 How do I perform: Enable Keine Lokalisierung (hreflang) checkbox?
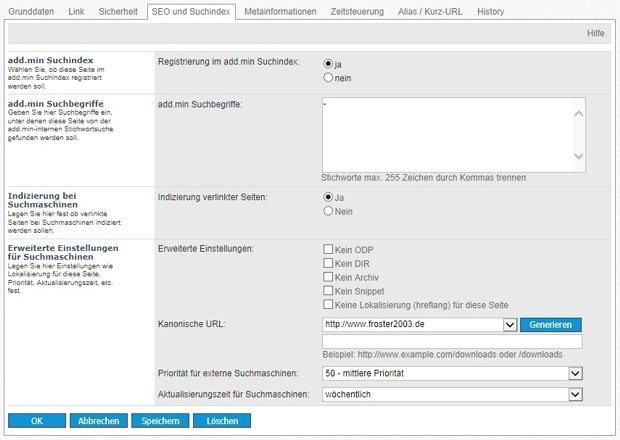[x=328, y=304]
